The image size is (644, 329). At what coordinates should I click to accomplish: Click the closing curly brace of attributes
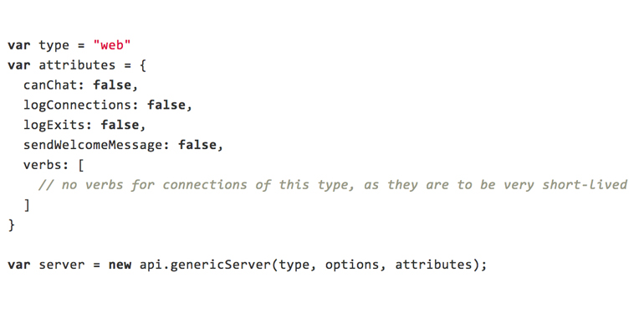[x=12, y=225]
